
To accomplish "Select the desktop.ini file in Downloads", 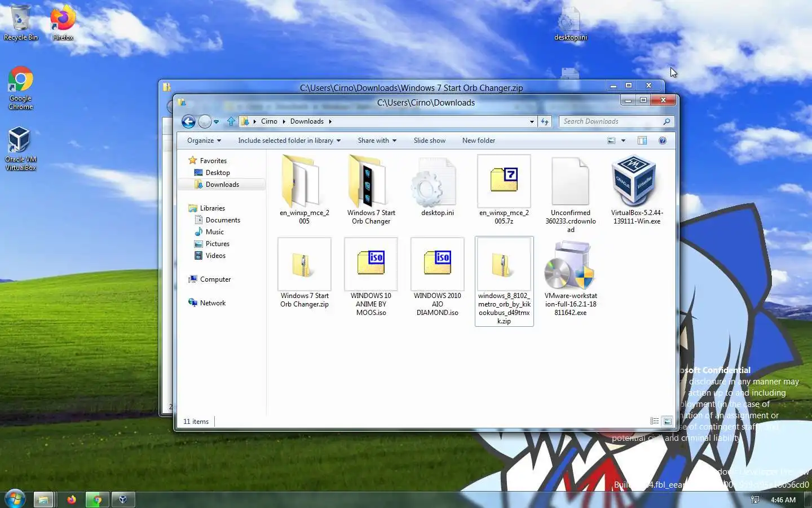I will pyautogui.click(x=438, y=186).
